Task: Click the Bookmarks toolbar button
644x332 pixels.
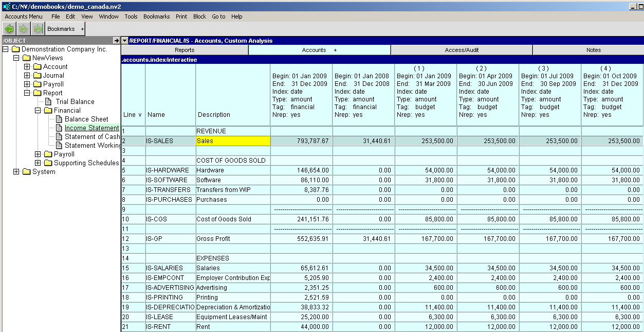Action: tap(61, 29)
